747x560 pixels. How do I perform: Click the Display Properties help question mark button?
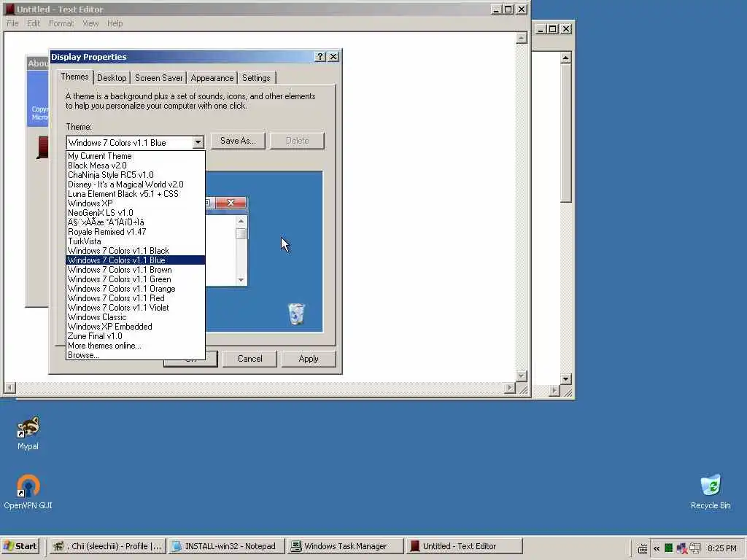320,57
